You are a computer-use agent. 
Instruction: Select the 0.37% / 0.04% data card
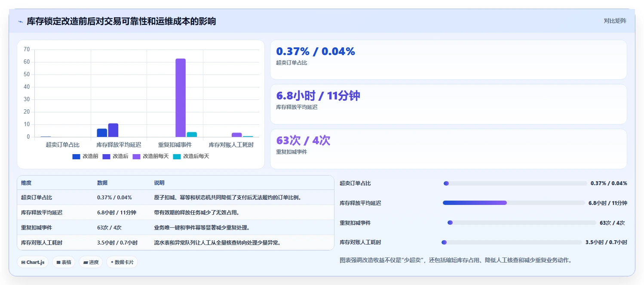coord(448,60)
